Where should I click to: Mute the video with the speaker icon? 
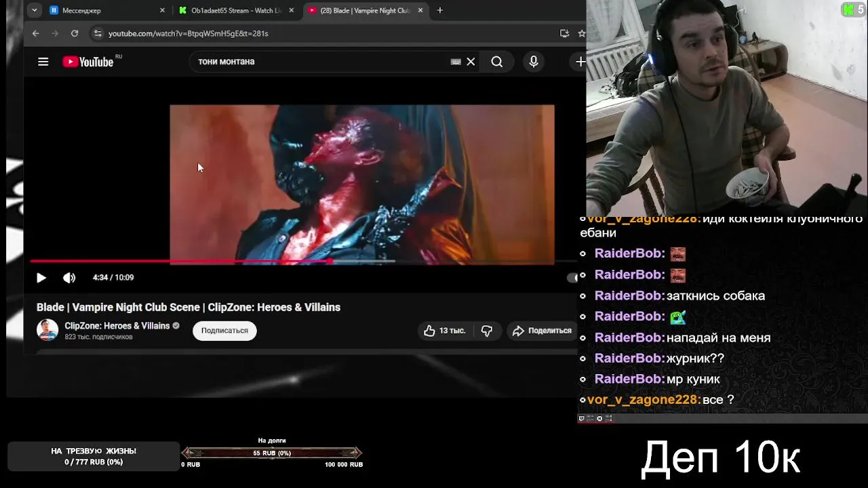69,277
